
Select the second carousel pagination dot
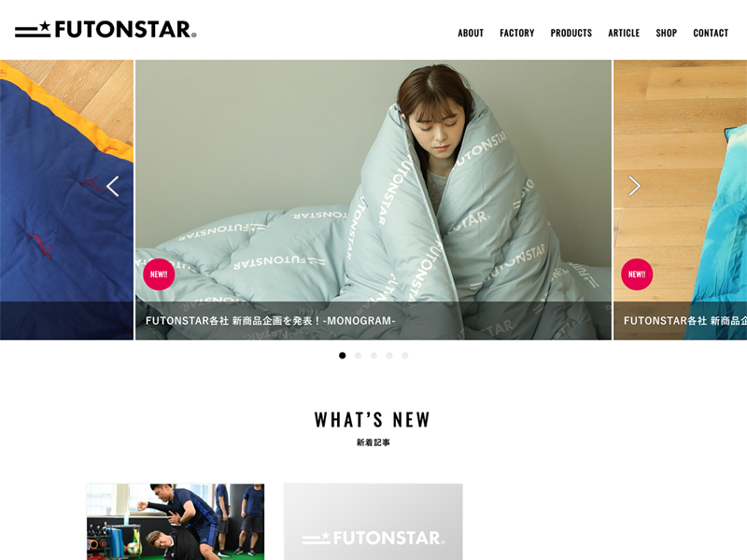358,356
